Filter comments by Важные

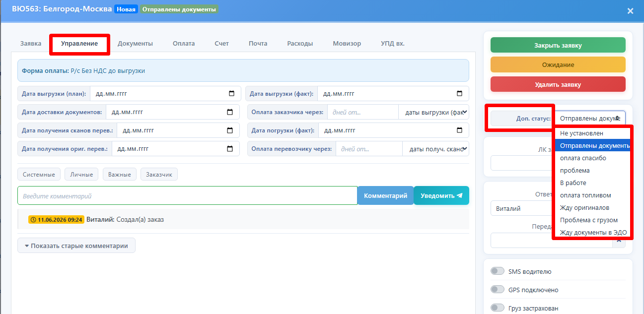coord(120,175)
